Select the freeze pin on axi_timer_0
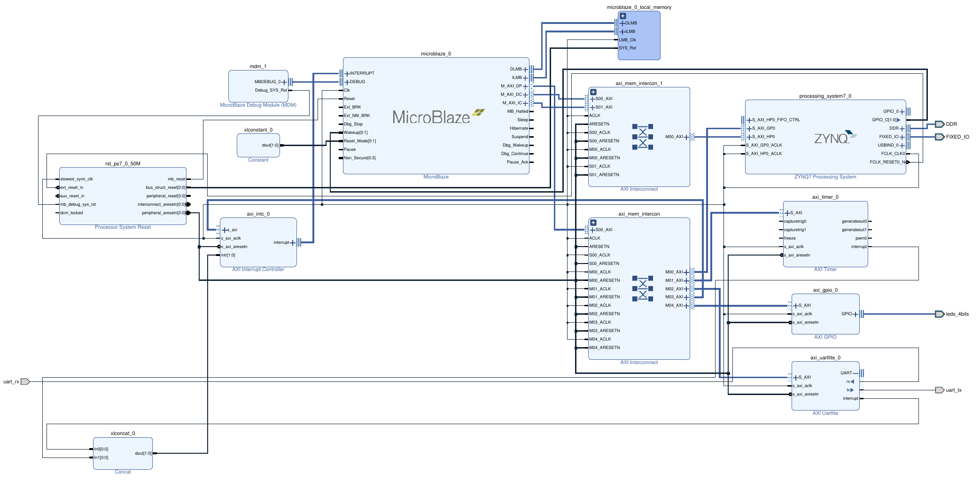 790,239
